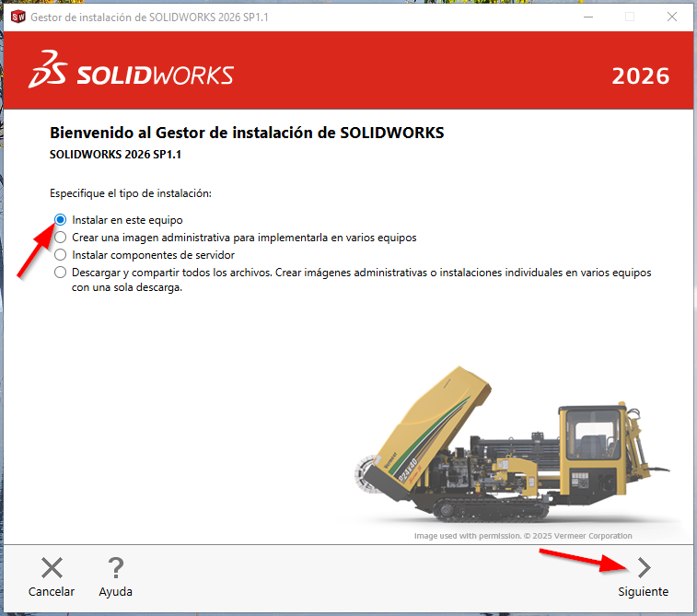This screenshot has width=697, height=616.
Task: Click 'Especifique el tipo de instalación:' label
Action: click(x=131, y=193)
